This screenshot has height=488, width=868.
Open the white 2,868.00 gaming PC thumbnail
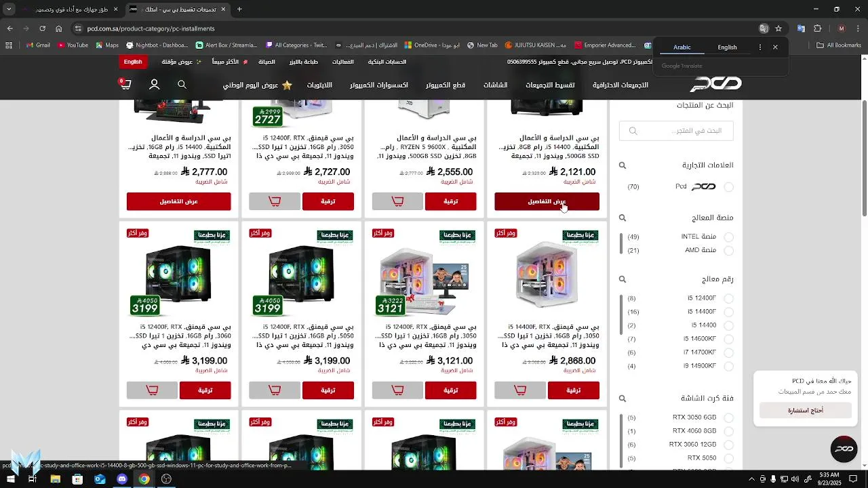(x=547, y=274)
